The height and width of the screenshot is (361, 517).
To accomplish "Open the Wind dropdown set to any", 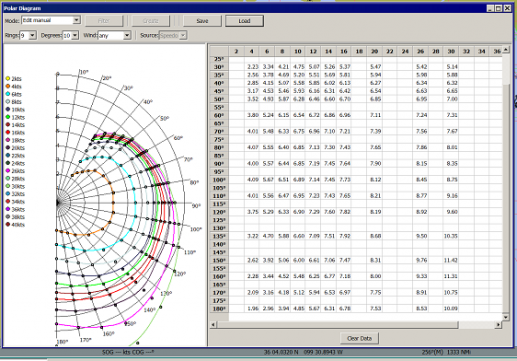I will tap(114, 35).
